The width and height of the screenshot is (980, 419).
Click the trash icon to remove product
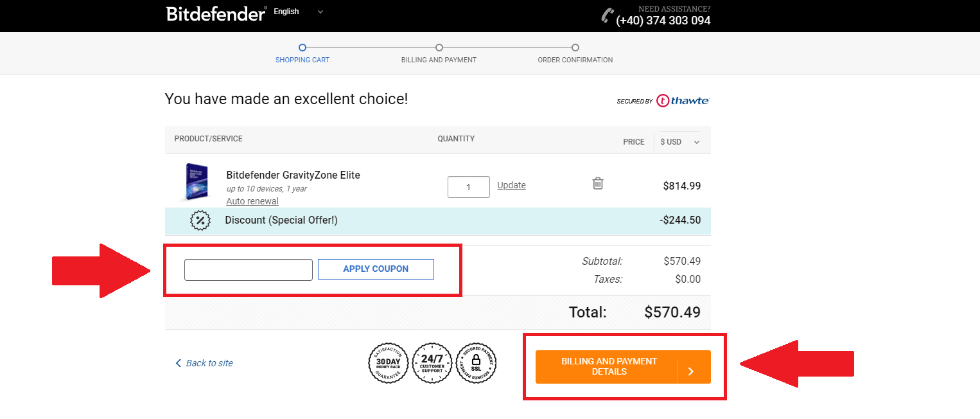[597, 184]
